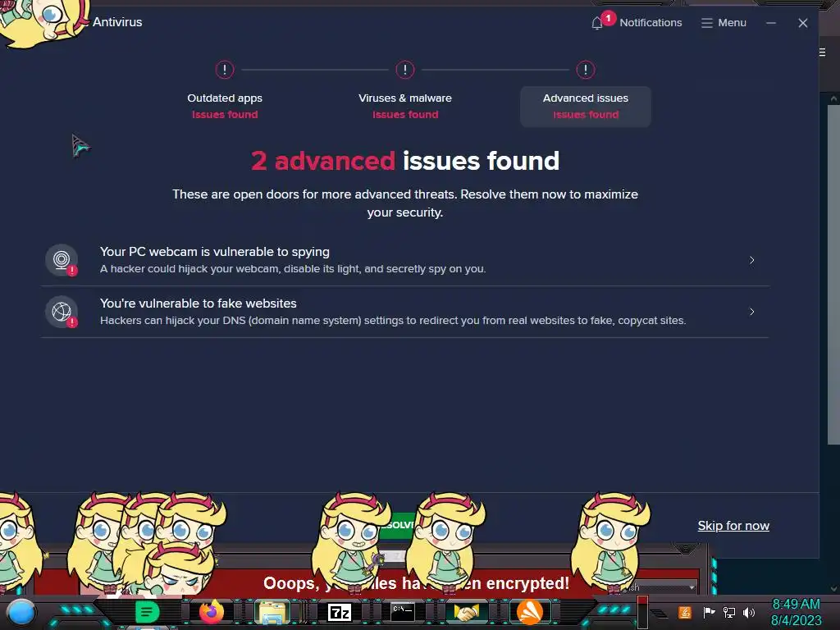Open Avast antivirus taskbar icon

coord(530,612)
